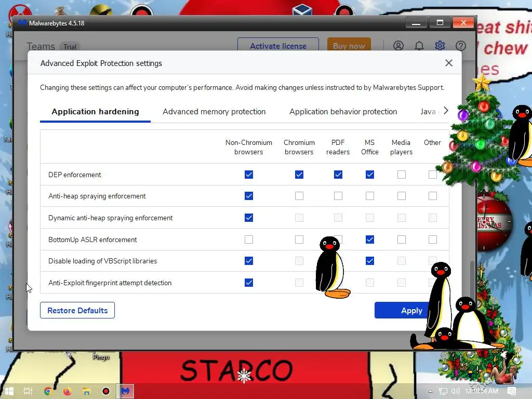Image resolution: width=532 pixels, height=399 pixels.
Task: Open the settings gear icon
Action: (x=440, y=46)
